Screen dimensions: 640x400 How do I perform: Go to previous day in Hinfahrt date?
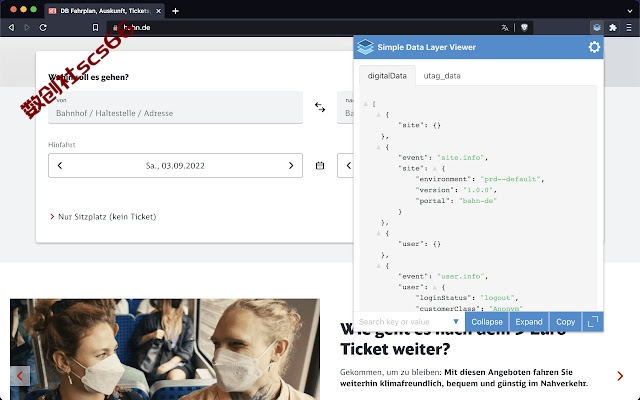pyautogui.click(x=60, y=165)
